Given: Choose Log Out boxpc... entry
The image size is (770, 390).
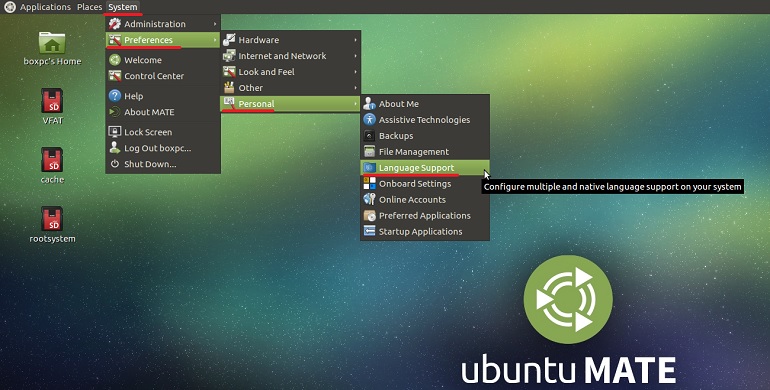Looking at the screenshot, I should [x=163, y=148].
